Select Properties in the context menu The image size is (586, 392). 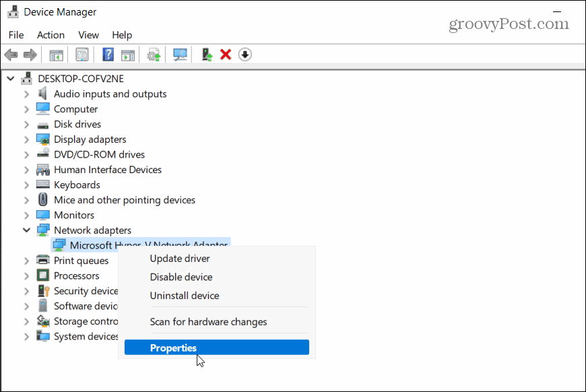[217, 348]
